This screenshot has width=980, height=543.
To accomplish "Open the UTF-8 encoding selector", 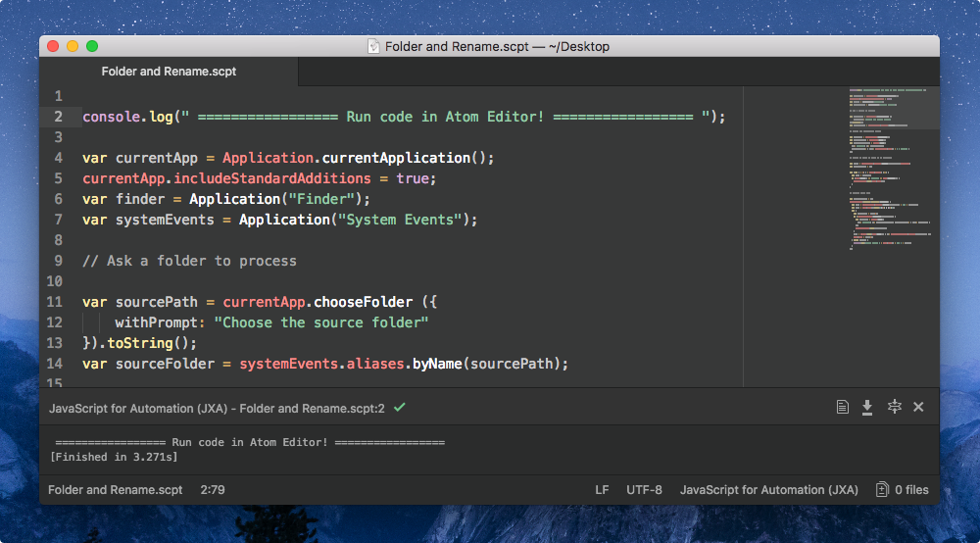I will coord(644,490).
